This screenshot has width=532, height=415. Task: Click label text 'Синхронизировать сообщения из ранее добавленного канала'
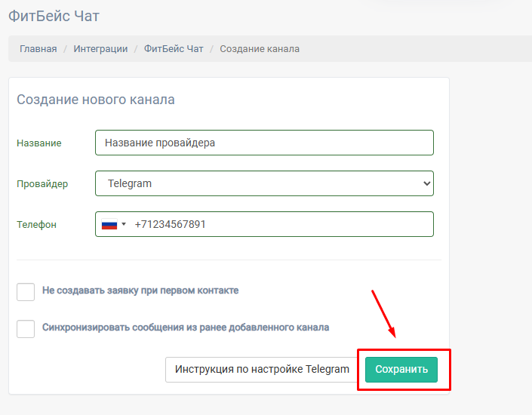click(x=186, y=327)
